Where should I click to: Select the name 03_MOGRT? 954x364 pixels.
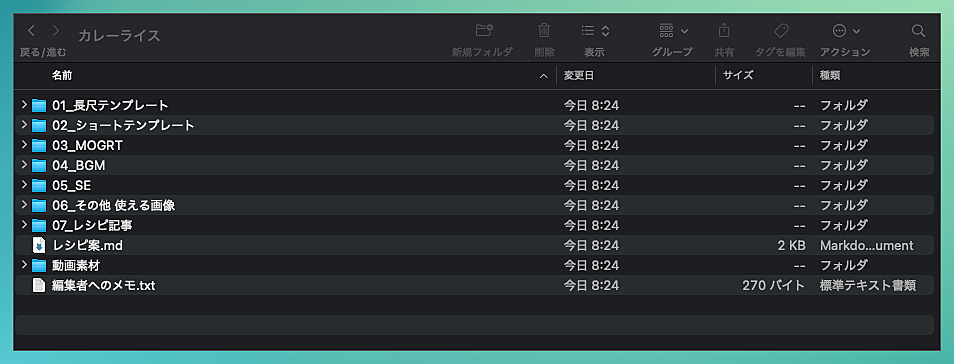pyautogui.click(x=87, y=145)
